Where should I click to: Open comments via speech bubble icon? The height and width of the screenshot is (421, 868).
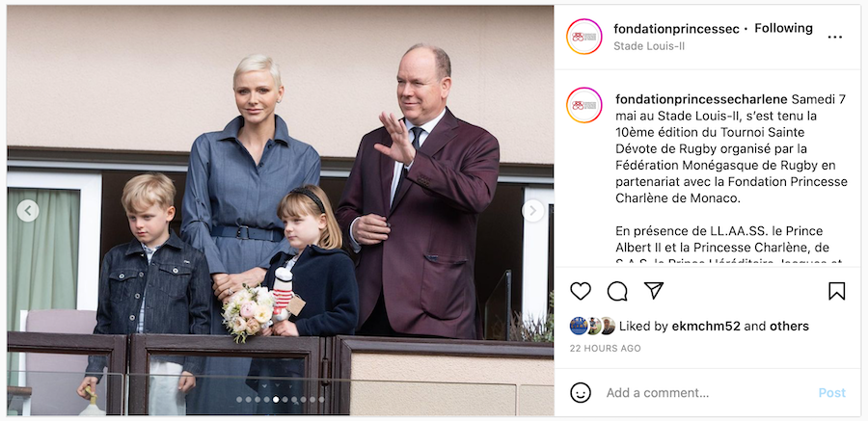pyautogui.click(x=617, y=291)
